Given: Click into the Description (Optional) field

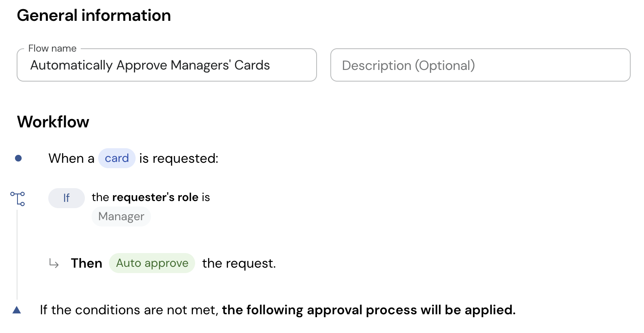Looking at the screenshot, I should pos(481,65).
